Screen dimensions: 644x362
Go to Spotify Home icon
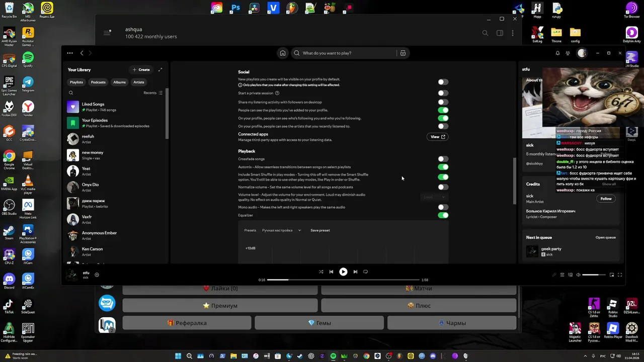tap(283, 53)
